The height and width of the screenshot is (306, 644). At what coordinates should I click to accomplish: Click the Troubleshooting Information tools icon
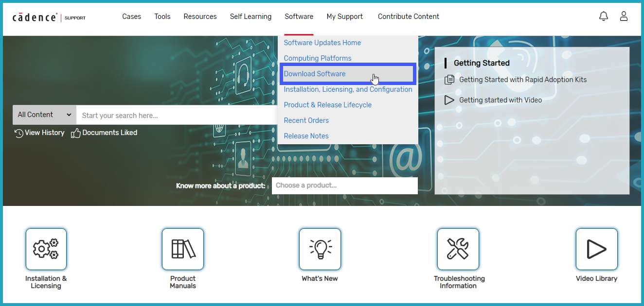[x=458, y=249]
